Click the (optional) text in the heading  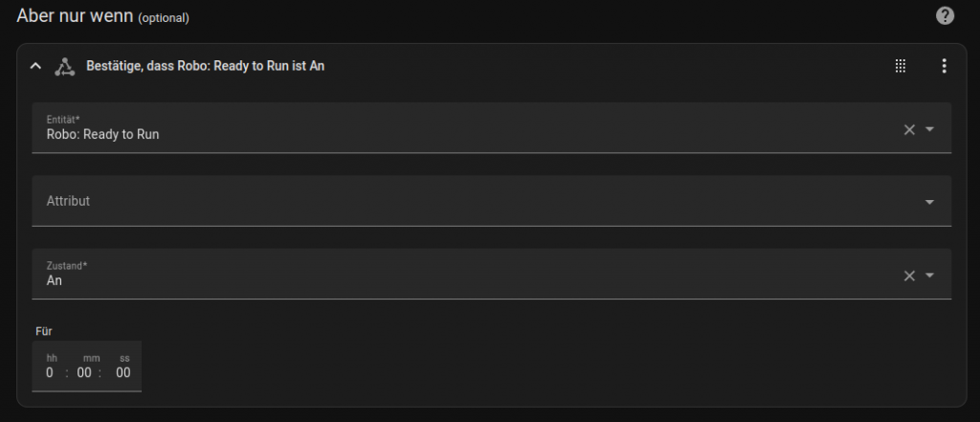[x=164, y=18]
